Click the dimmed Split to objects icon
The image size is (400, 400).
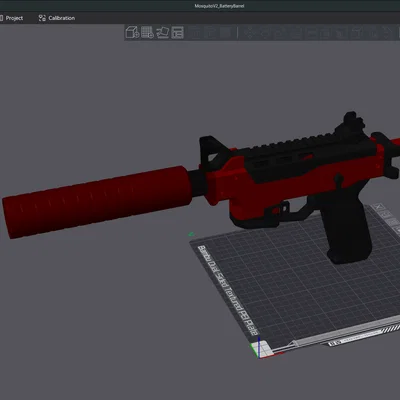coord(196,32)
